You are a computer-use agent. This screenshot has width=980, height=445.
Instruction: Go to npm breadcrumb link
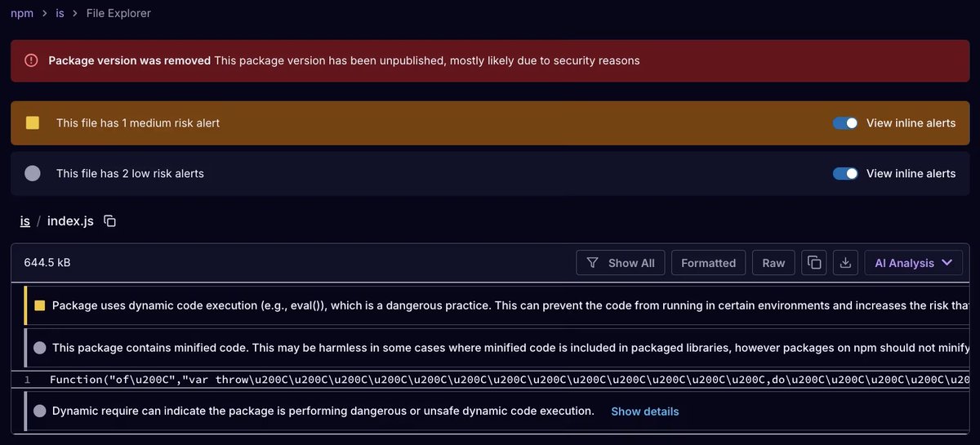tap(22, 13)
